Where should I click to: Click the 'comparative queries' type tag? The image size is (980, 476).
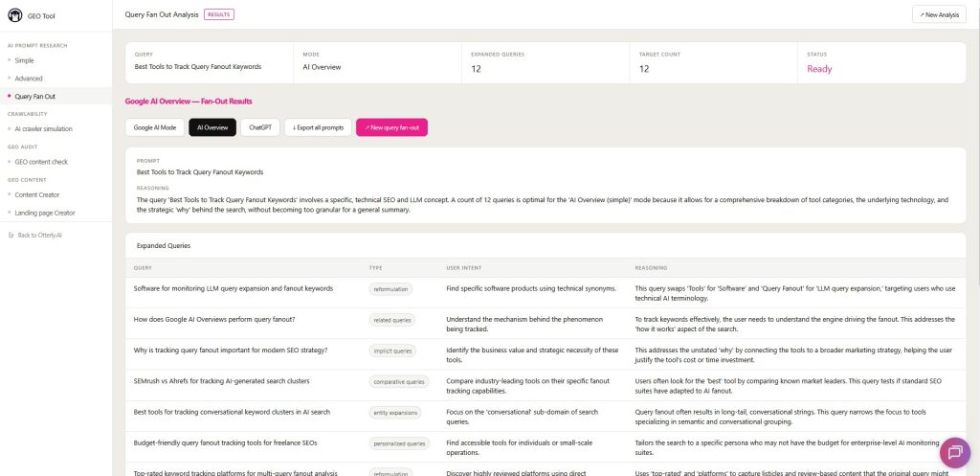[399, 381]
